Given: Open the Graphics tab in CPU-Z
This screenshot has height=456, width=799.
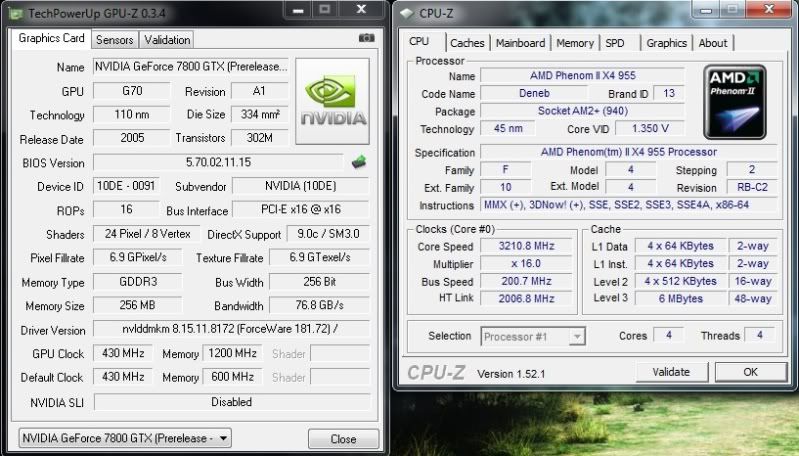Looking at the screenshot, I should (667, 43).
